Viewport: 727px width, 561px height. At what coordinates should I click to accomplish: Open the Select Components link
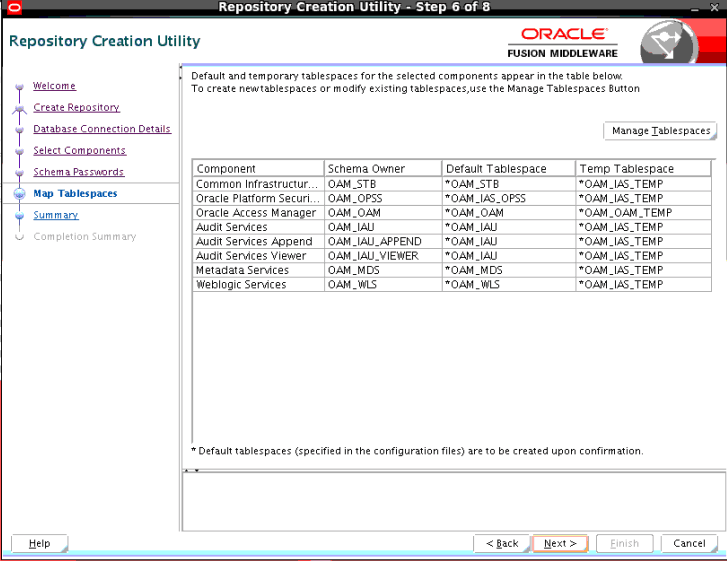79,151
